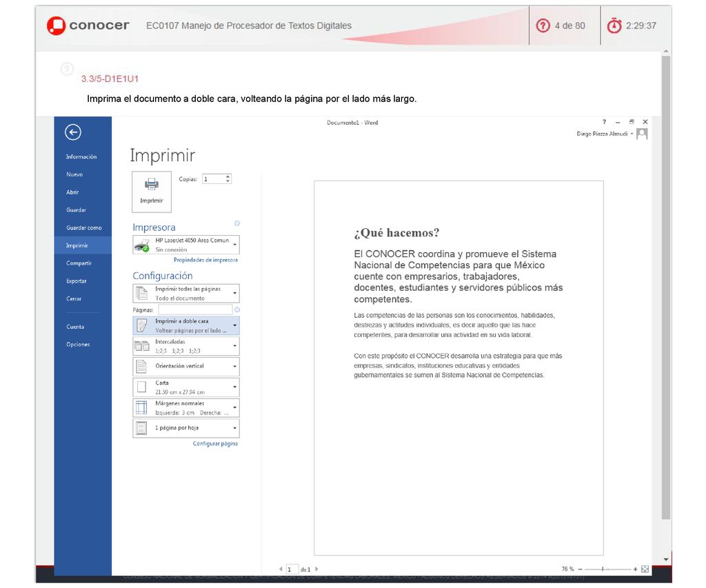The width and height of the screenshot is (706, 588).
Task: Increase number of copies with up arrow
Action: pyautogui.click(x=228, y=176)
